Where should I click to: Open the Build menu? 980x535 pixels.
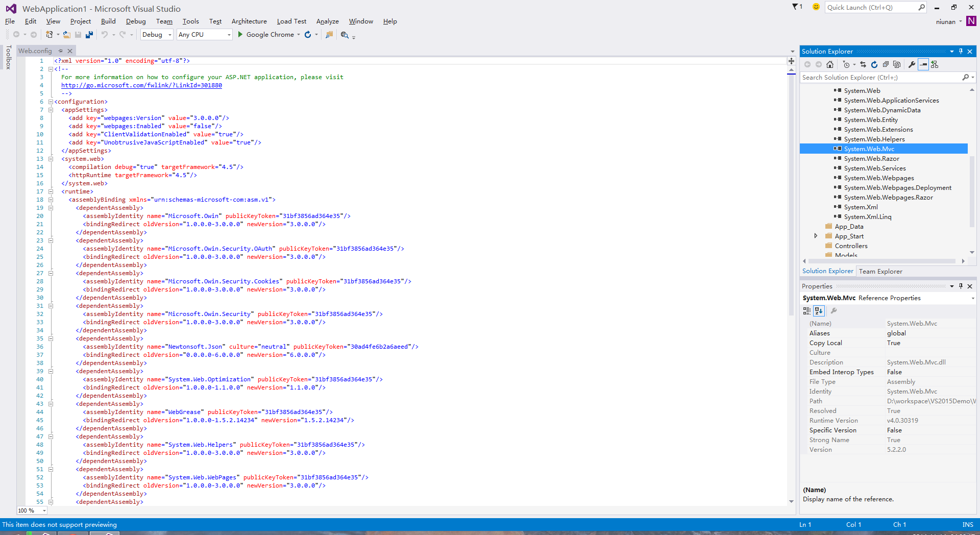(x=108, y=21)
